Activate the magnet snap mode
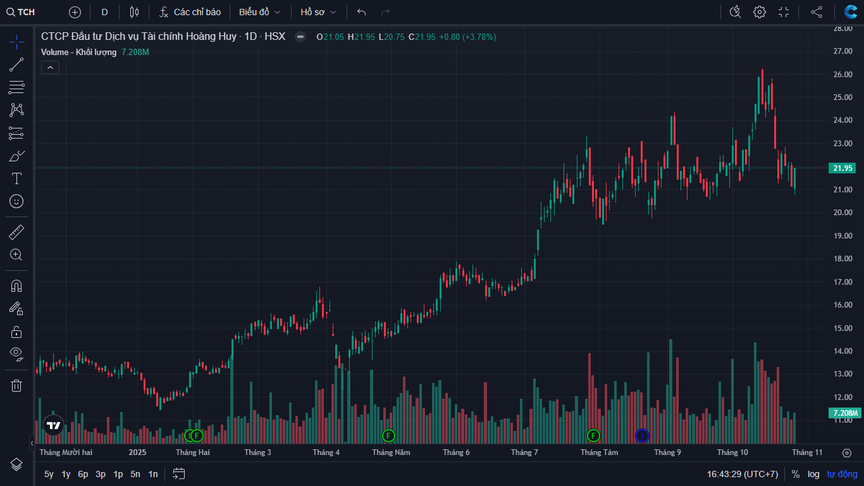This screenshot has width=864, height=486. pyautogui.click(x=16, y=286)
